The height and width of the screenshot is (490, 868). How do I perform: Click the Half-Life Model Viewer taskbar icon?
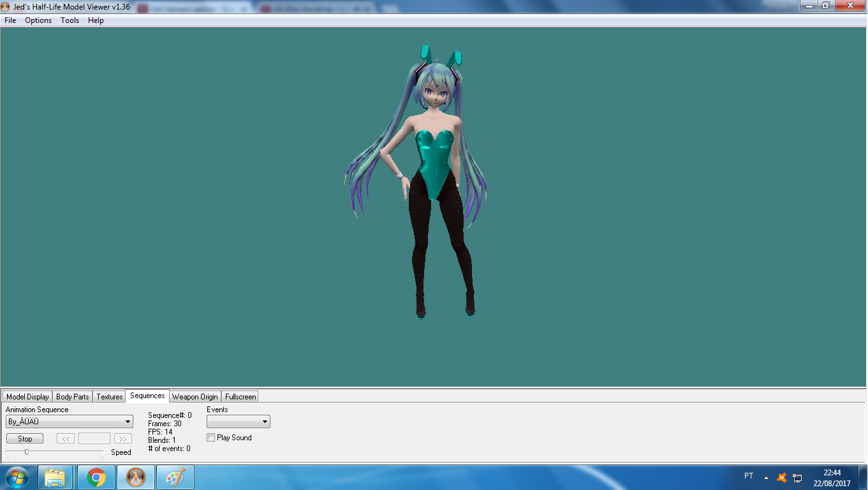(136, 477)
